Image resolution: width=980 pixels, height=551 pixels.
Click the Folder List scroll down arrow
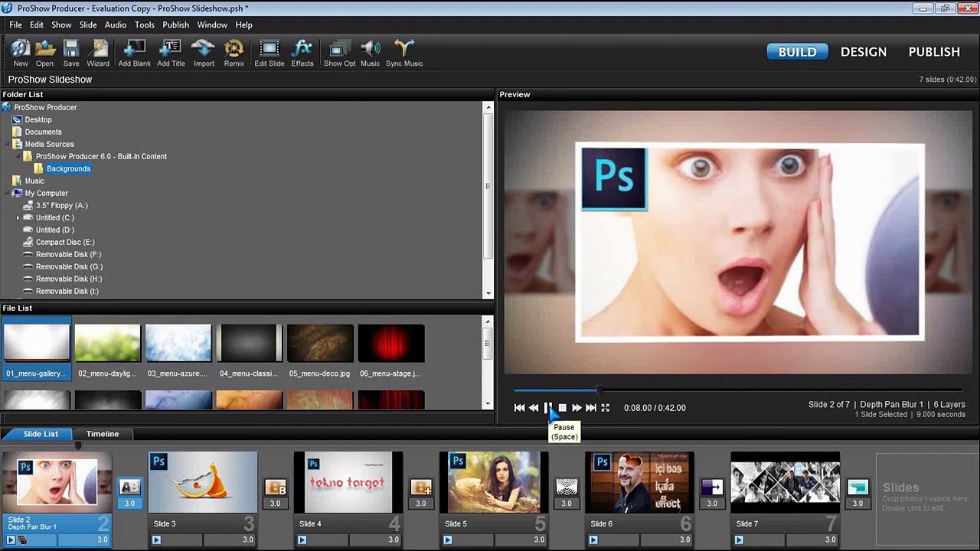(x=488, y=293)
